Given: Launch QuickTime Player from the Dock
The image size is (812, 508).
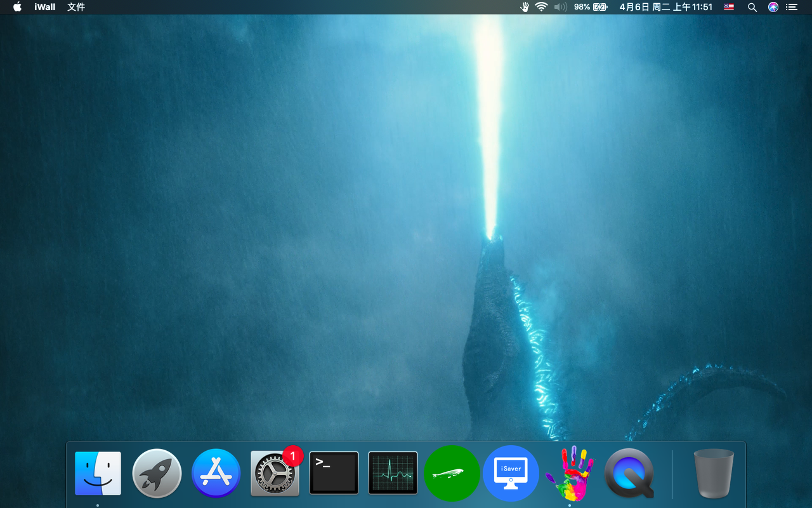Looking at the screenshot, I should (x=629, y=474).
